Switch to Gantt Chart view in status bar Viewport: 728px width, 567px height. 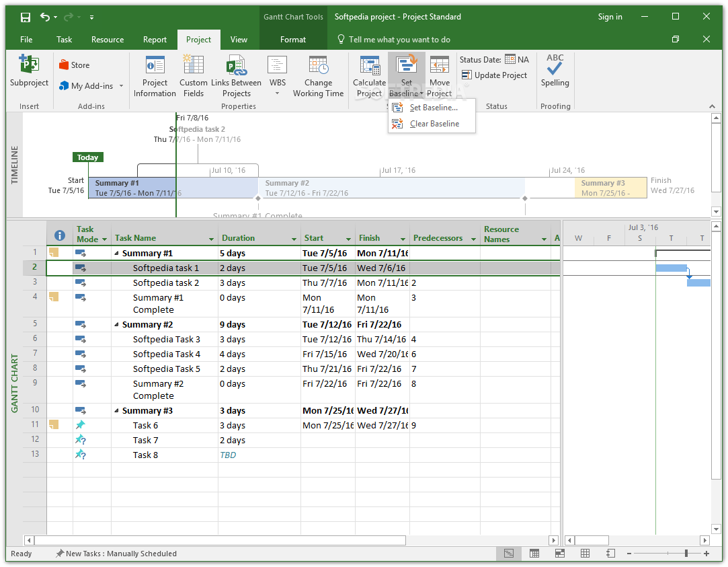(x=509, y=554)
